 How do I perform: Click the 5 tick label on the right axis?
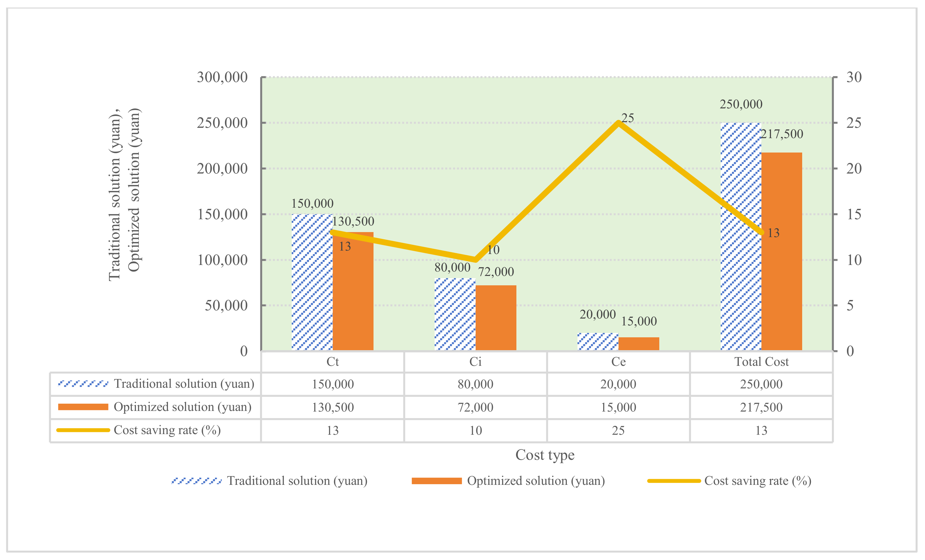(x=850, y=305)
